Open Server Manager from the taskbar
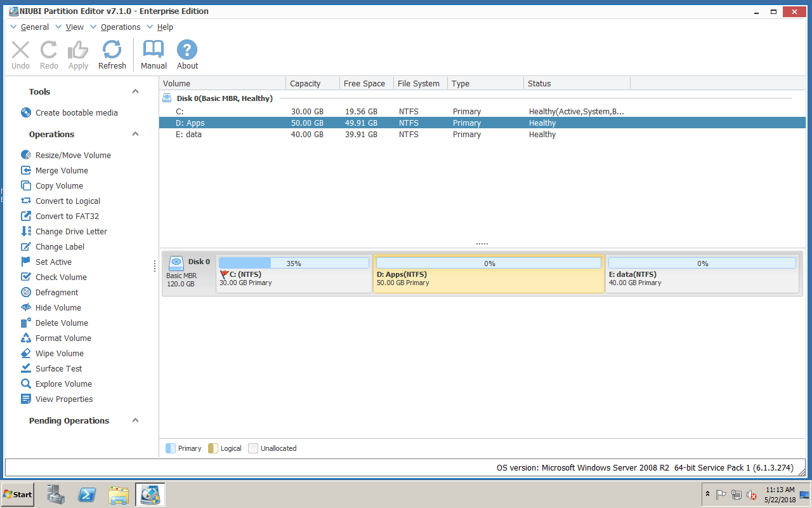The width and height of the screenshot is (812, 508). (x=56, y=494)
